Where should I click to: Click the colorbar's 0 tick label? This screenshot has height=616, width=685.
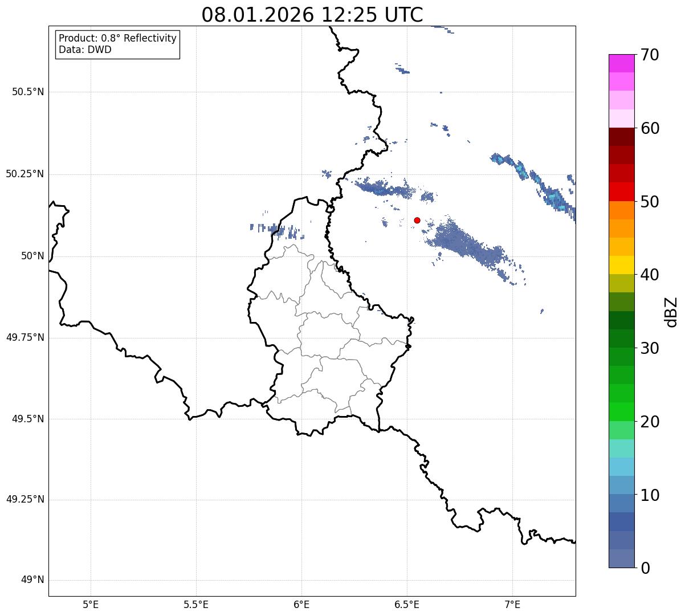click(x=645, y=568)
